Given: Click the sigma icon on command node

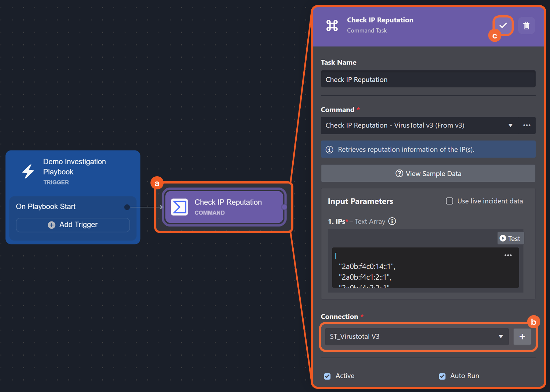Looking at the screenshot, I should (x=179, y=207).
